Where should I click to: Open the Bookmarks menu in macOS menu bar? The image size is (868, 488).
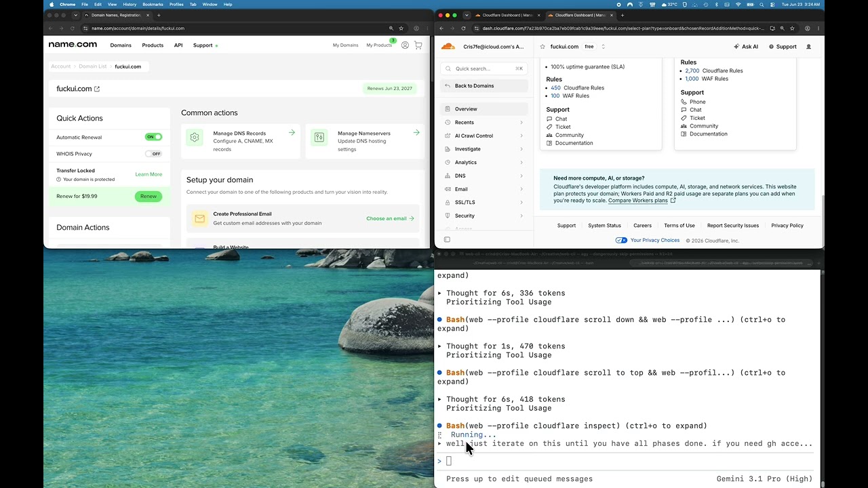[x=153, y=4]
